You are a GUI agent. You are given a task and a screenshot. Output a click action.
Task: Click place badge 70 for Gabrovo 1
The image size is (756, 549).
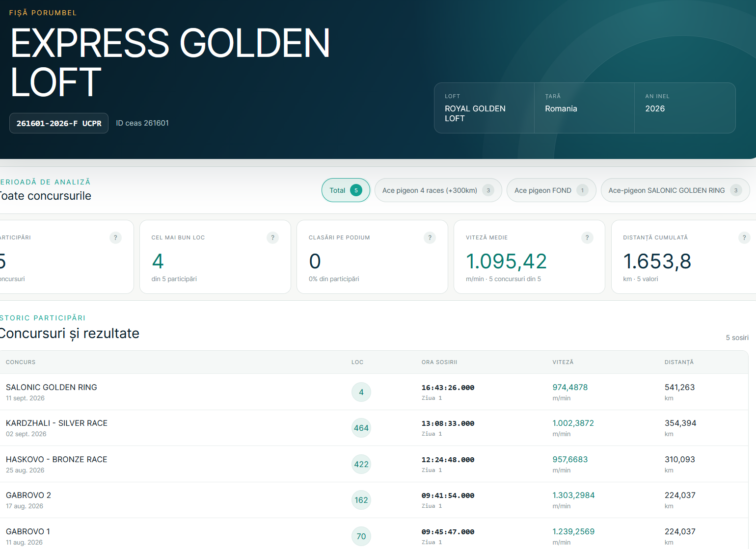361,536
